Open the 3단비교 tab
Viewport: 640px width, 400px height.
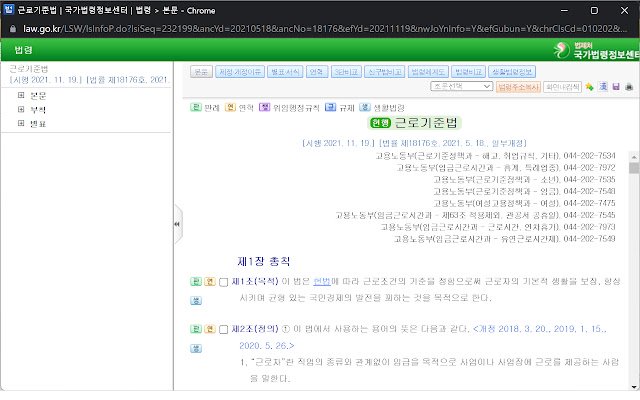[x=346, y=72]
